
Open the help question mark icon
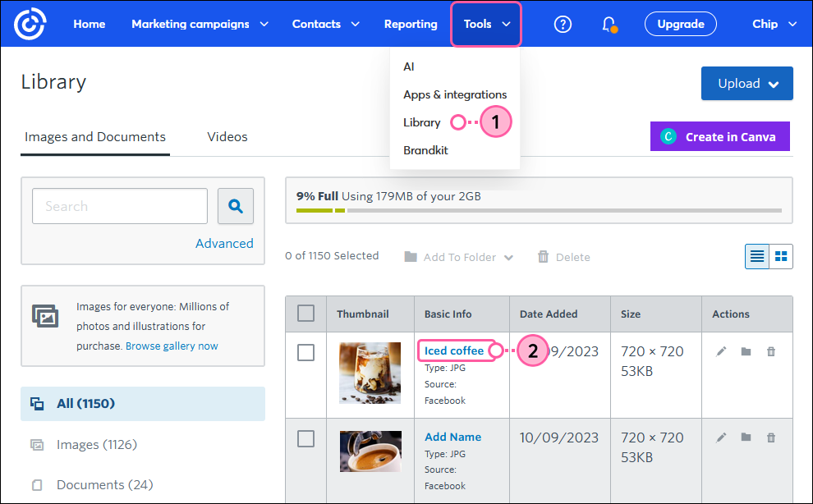click(x=563, y=24)
